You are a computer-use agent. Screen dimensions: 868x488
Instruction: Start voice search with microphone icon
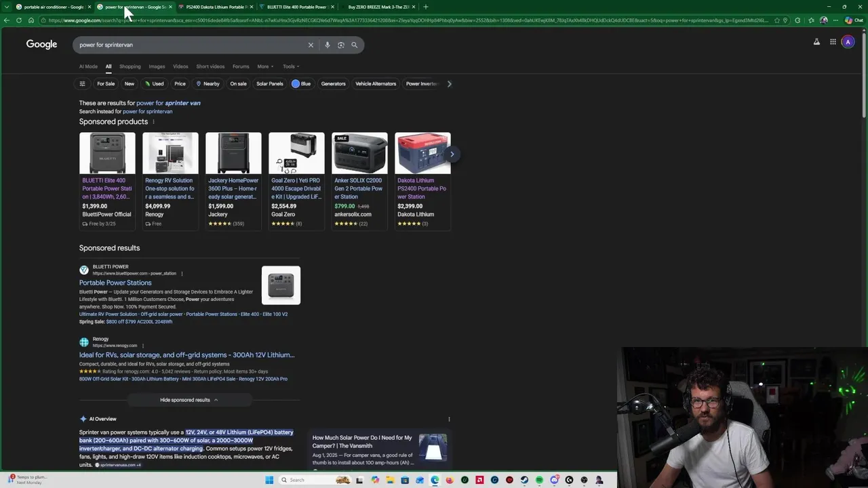tap(327, 45)
